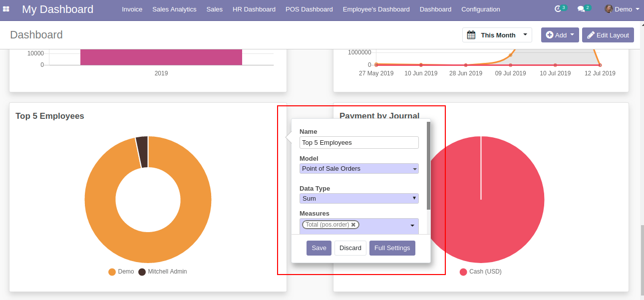
Task: Go to the HR Dashboard menu
Action: (x=254, y=9)
